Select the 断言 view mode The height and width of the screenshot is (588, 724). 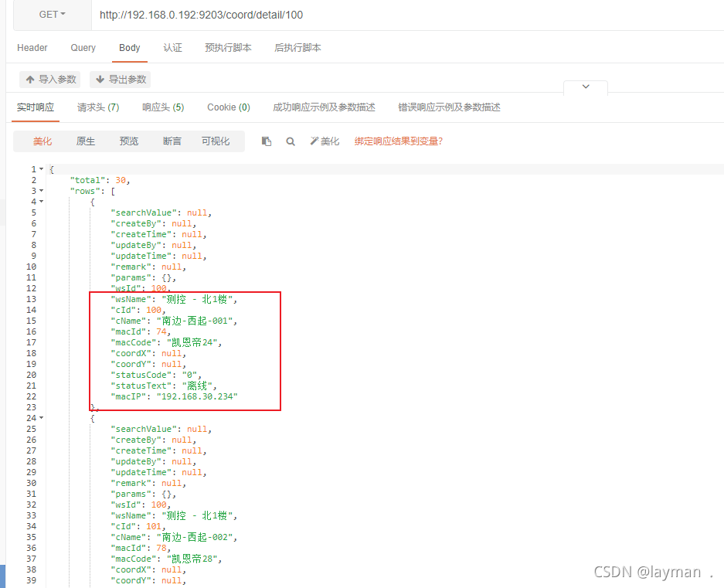[172, 141]
